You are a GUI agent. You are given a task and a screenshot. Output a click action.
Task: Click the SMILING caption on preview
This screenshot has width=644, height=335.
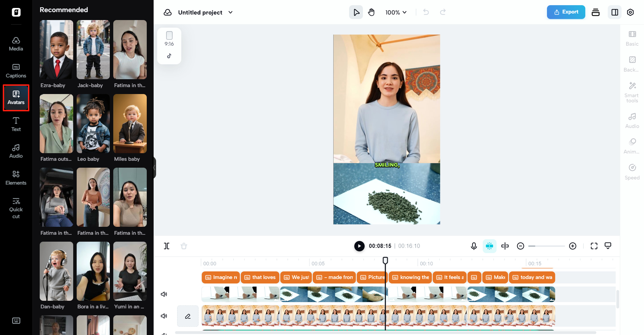(x=387, y=165)
